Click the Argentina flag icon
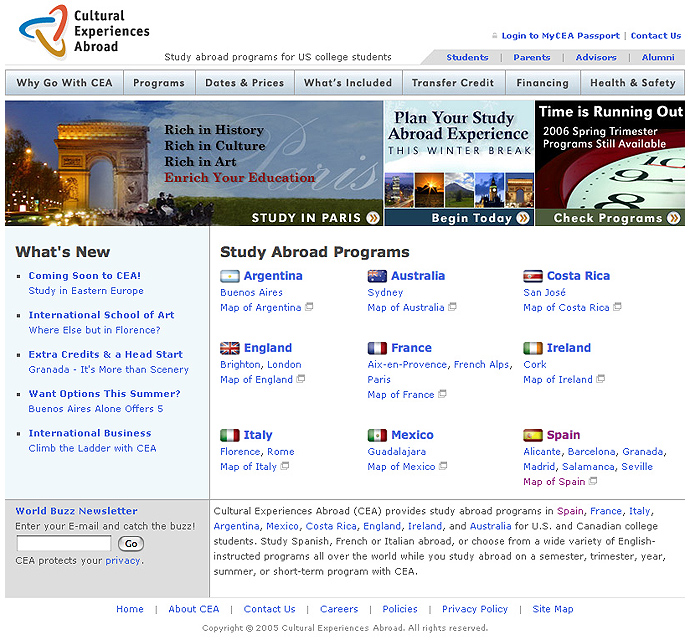 pyautogui.click(x=229, y=277)
